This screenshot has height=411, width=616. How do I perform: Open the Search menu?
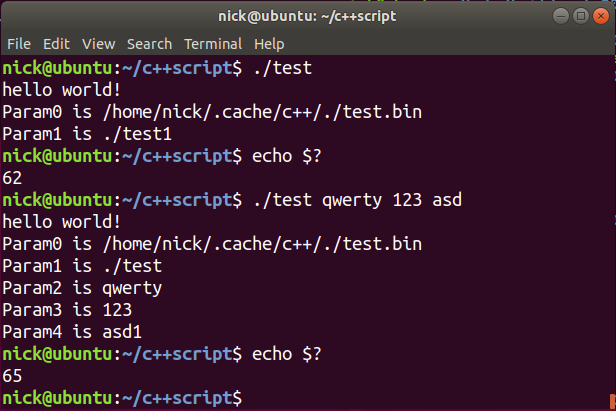tap(149, 44)
